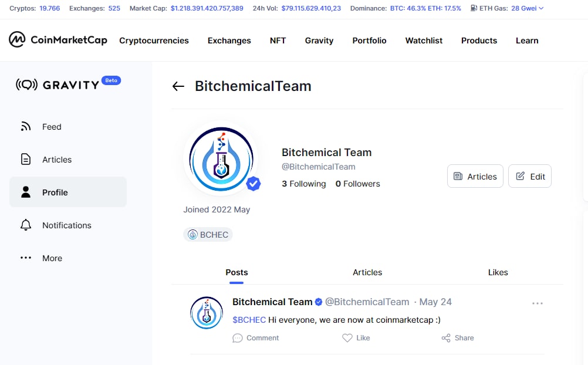Click the Edit profile button
This screenshot has width=588, height=365.
(x=530, y=176)
